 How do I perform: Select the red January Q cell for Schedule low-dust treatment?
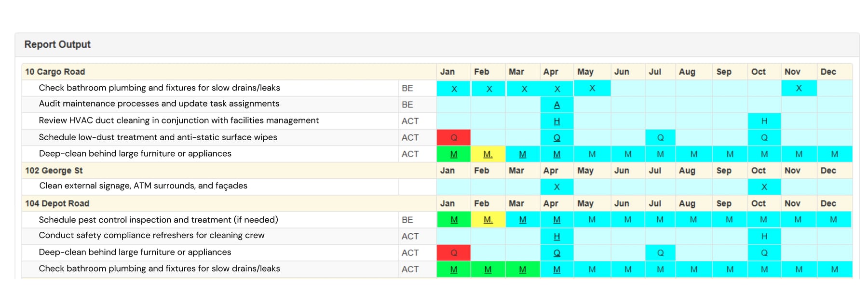[454, 137]
